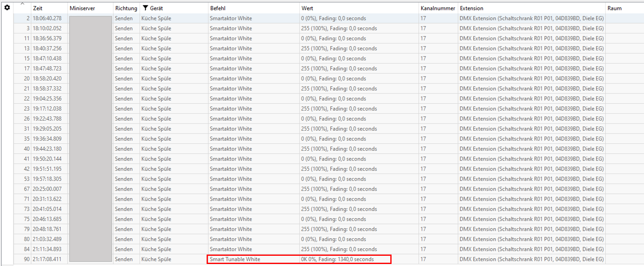Viewport: 644px width, 266px height.
Task: Sort by the Befehl column header
Action: [x=218, y=8]
